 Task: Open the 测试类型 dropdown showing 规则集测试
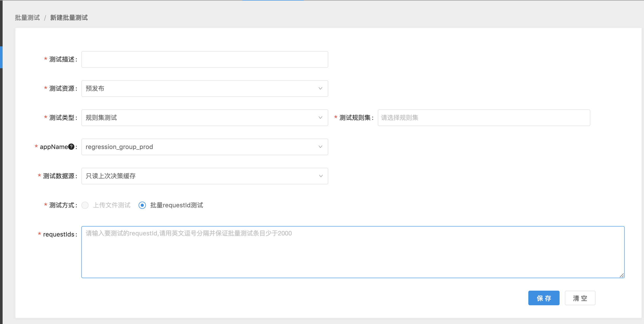pos(205,118)
